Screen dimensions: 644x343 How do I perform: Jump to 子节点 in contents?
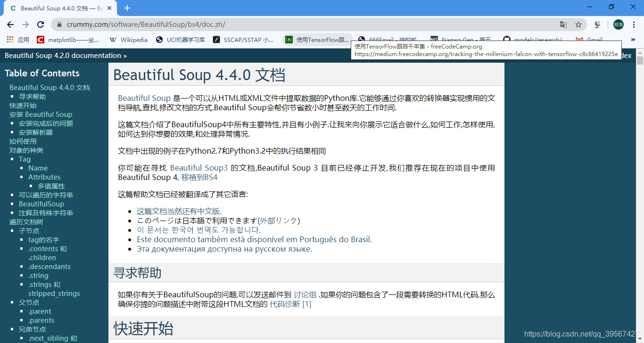point(29,231)
